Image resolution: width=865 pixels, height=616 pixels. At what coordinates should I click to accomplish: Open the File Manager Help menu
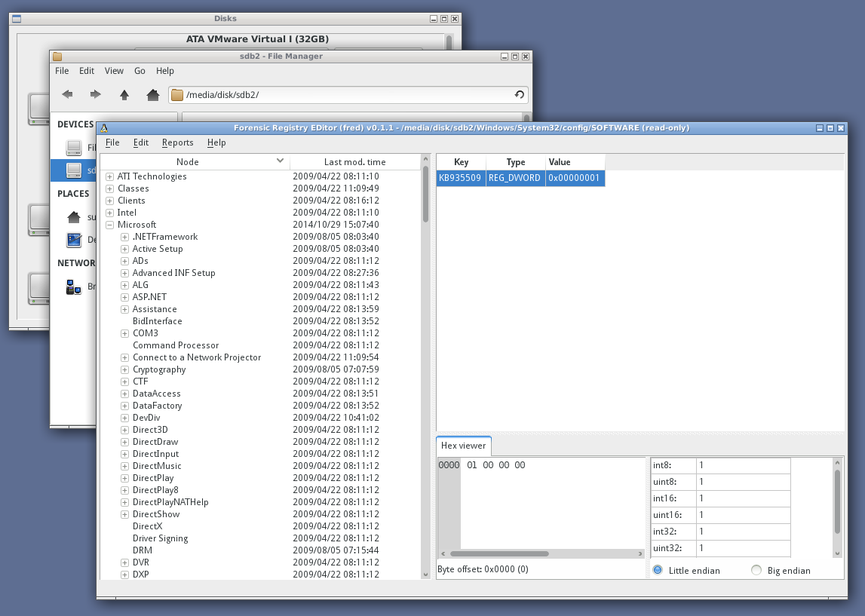click(x=165, y=71)
